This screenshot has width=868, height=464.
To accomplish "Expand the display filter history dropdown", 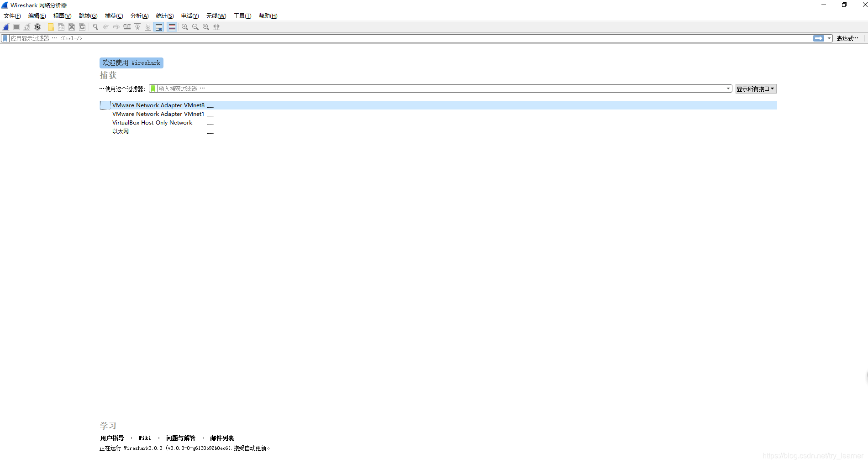I will coord(829,38).
